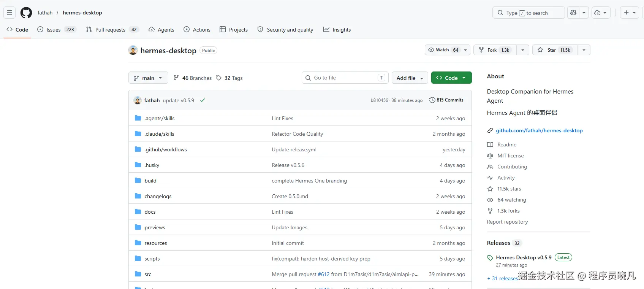
Task: Click the repository owner avatar beside the title
Action: tap(133, 50)
